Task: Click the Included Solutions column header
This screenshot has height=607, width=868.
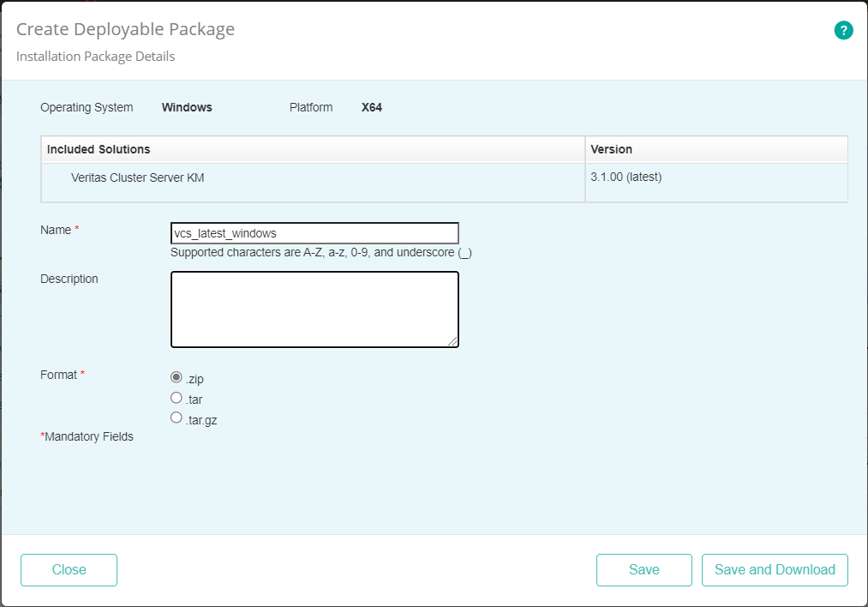Action: click(x=99, y=148)
